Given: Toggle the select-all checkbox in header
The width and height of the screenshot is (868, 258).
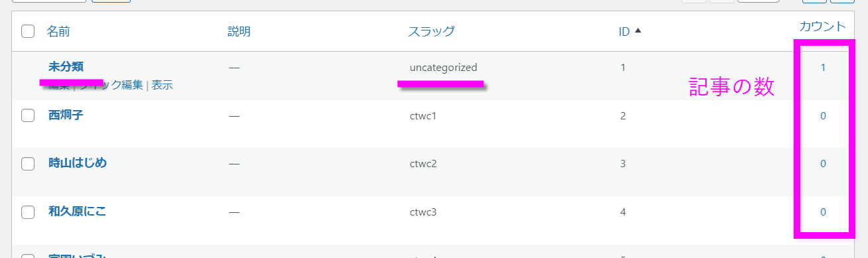Looking at the screenshot, I should [x=28, y=31].
